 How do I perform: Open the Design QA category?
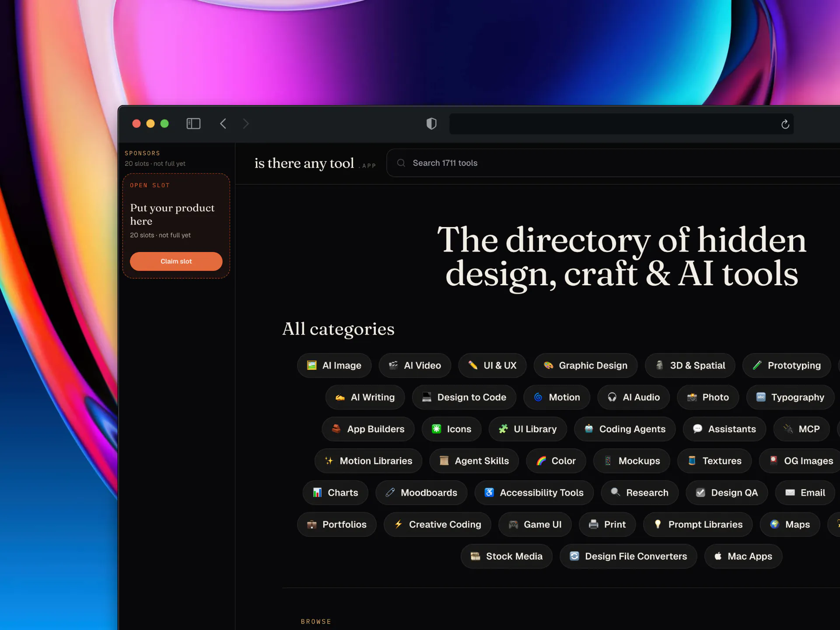727,493
